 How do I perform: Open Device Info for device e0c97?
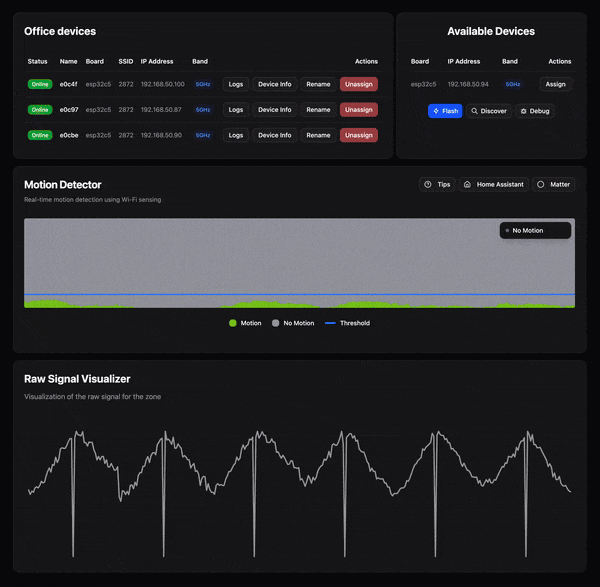[275, 110]
